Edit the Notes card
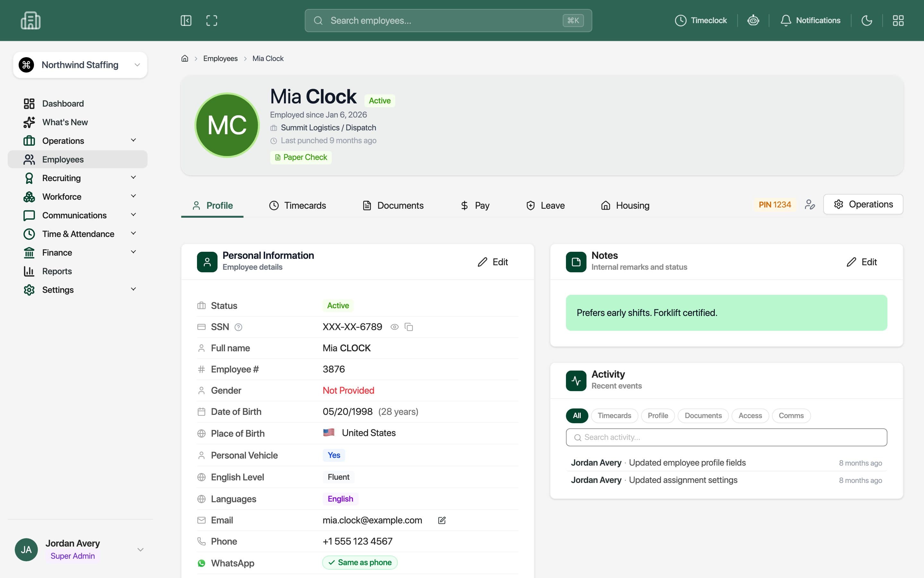 pyautogui.click(x=861, y=262)
